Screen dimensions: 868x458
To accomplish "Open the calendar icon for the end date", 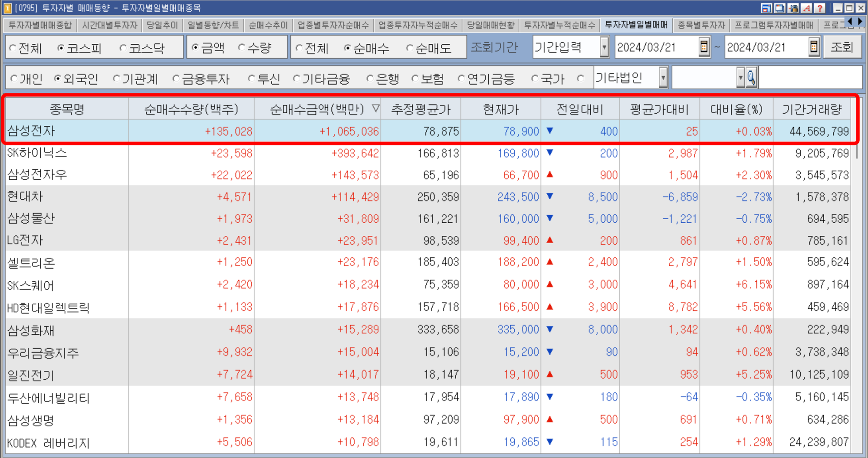I will pos(814,47).
